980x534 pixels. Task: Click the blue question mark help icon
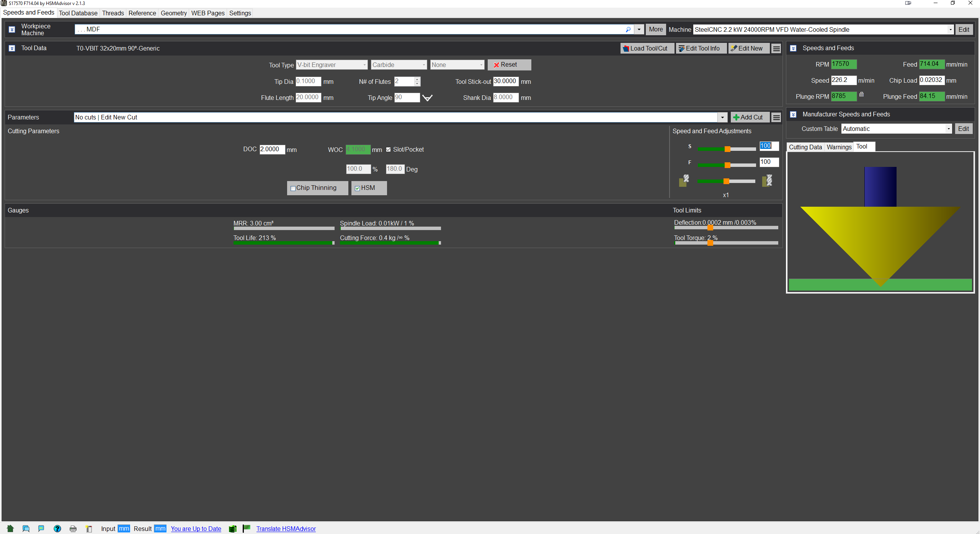click(x=57, y=529)
